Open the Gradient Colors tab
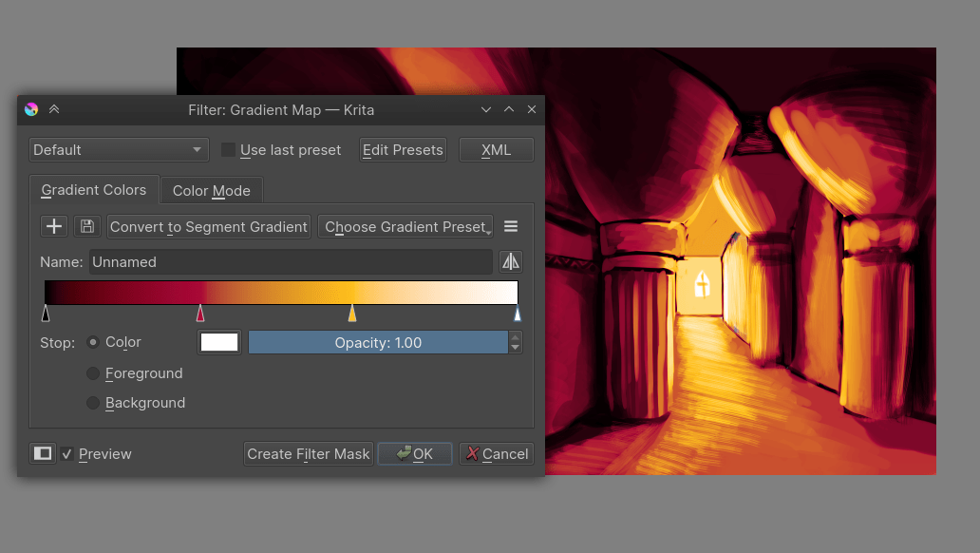This screenshot has width=980, height=553. [93, 189]
